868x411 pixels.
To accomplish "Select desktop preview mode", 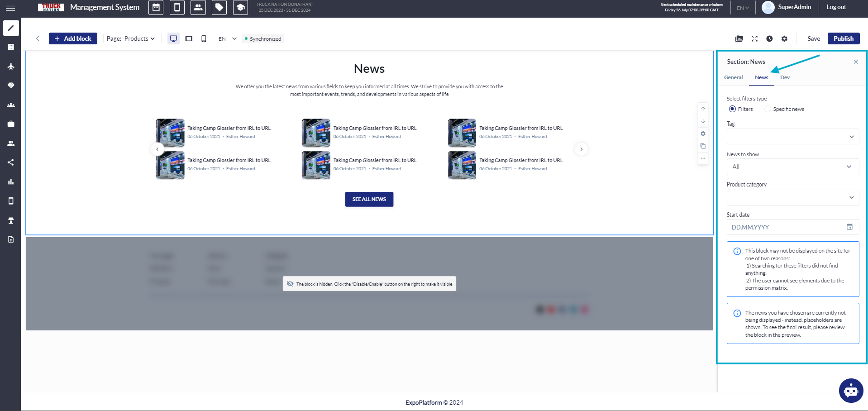I will 173,39.
